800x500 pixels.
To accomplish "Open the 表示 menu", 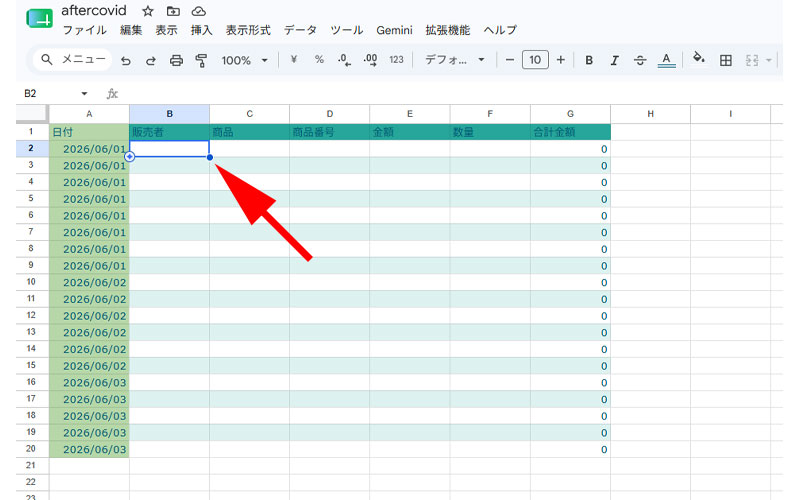I will coord(166,31).
